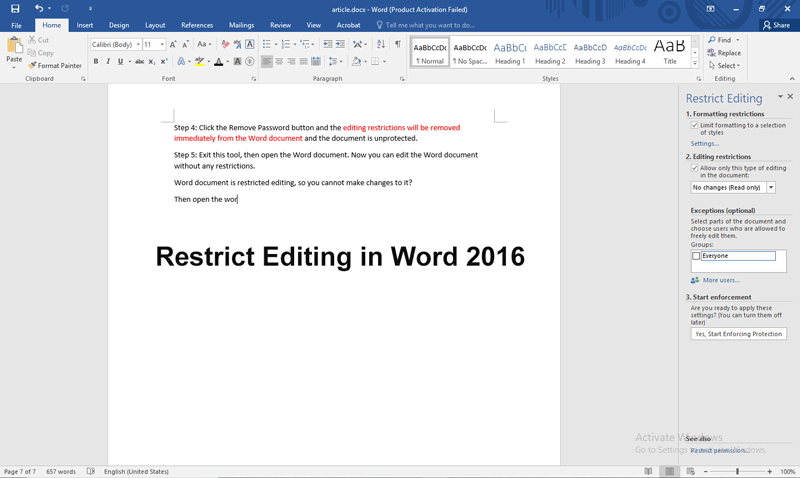This screenshot has height=478, width=800.
Task: Toggle Allow only this type of editing
Action: click(694, 168)
